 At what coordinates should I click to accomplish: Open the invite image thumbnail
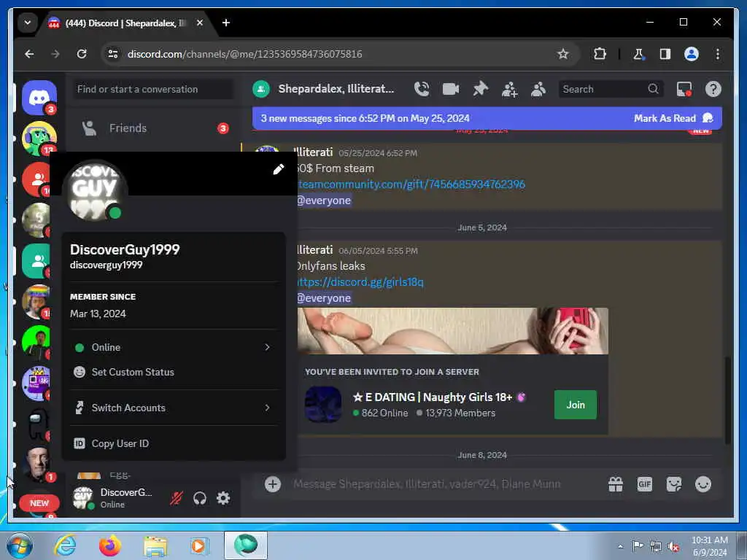tap(452, 331)
